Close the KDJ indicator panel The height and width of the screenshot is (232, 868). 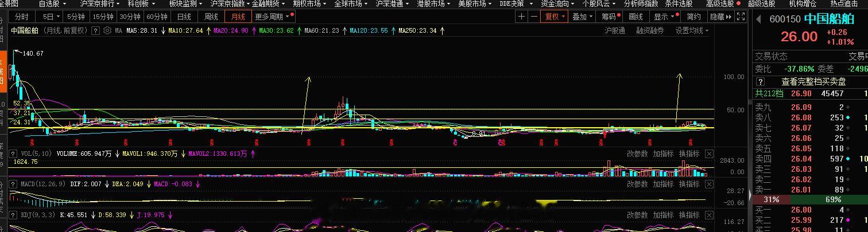point(710,215)
